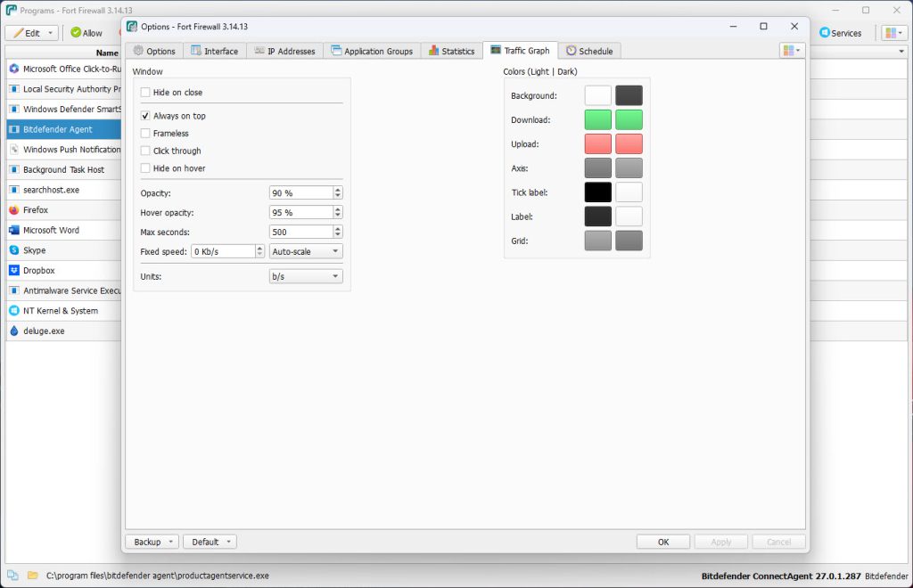This screenshot has height=588, width=913.
Task: Click the productagentservice.exe file path text
Action: tap(158, 576)
